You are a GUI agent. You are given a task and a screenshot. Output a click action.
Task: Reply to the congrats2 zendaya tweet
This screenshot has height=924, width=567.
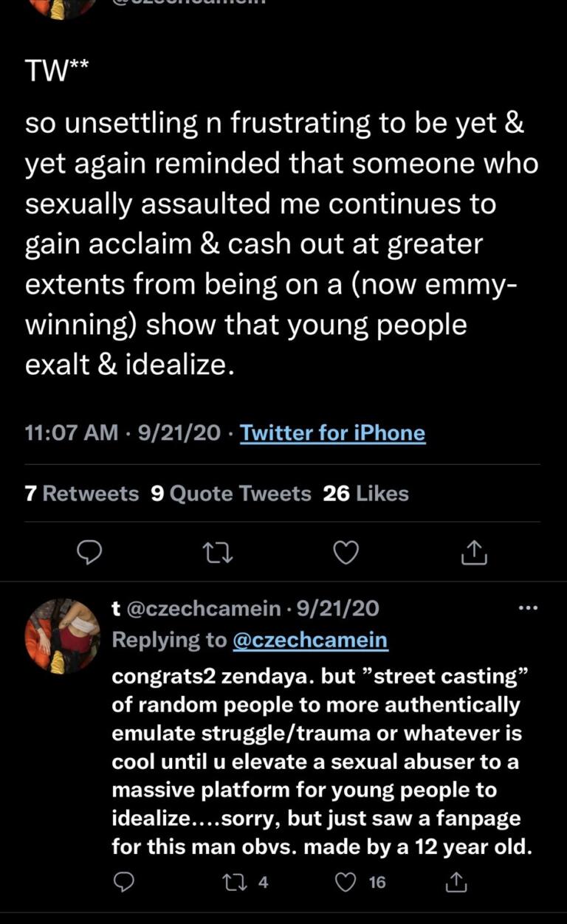pyautogui.click(x=126, y=881)
